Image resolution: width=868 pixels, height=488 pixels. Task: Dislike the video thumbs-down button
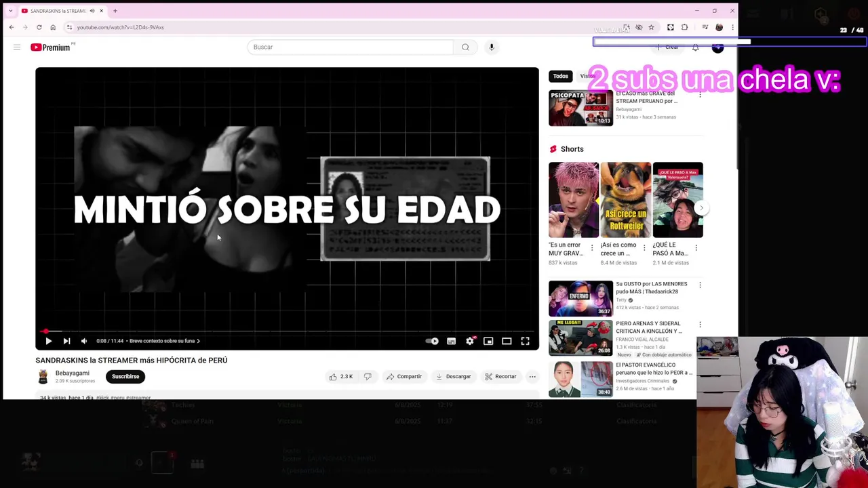pos(368,376)
